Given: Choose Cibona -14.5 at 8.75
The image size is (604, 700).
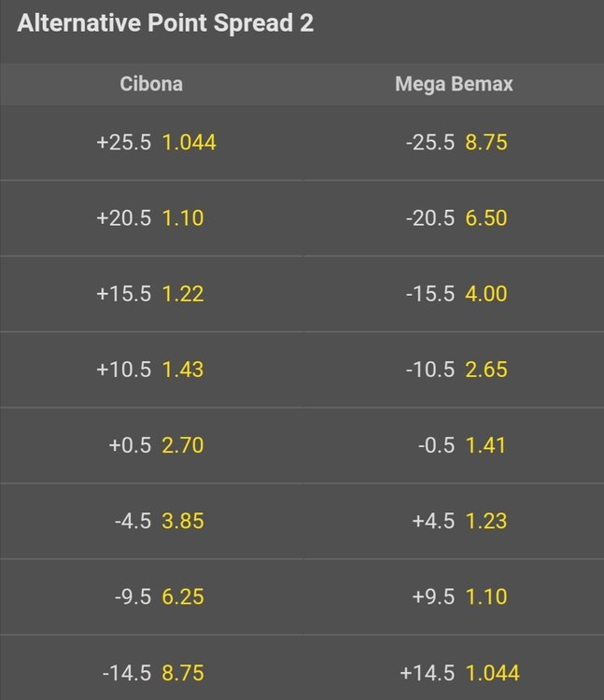Looking at the screenshot, I should (x=151, y=668).
